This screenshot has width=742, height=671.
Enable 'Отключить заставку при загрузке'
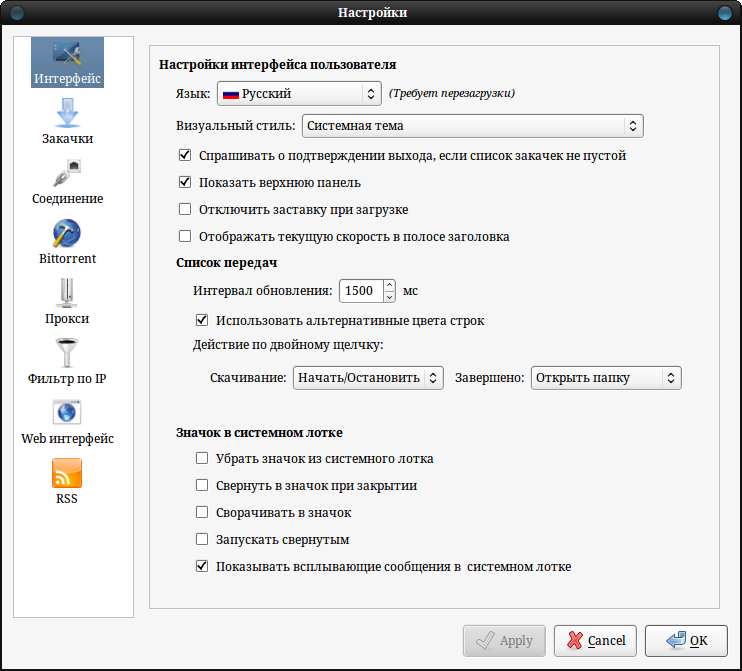(185, 209)
